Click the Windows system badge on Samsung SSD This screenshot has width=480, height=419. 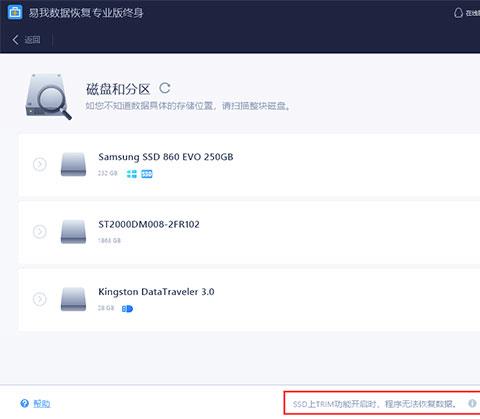click(x=132, y=174)
